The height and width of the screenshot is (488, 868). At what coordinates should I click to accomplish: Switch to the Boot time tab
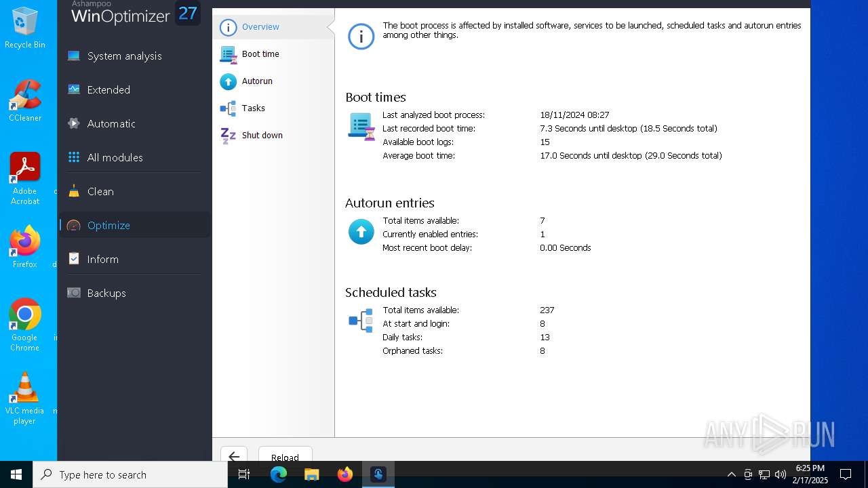(x=273, y=54)
